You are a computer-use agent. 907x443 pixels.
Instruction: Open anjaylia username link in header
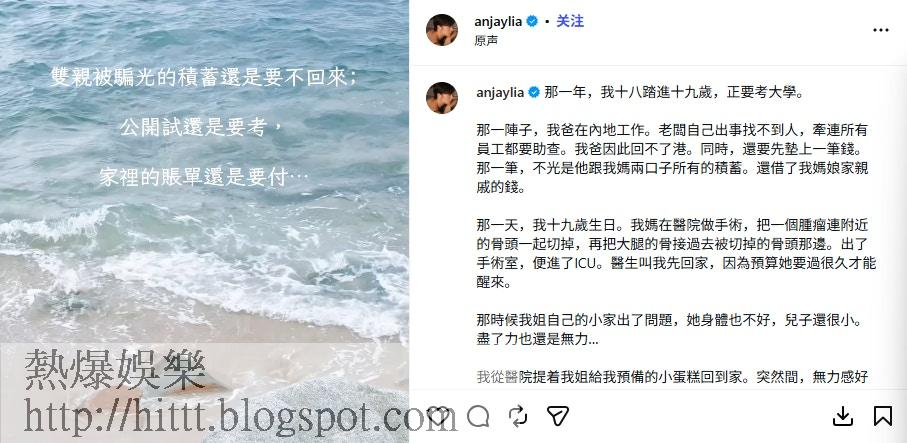click(x=498, y=22)
